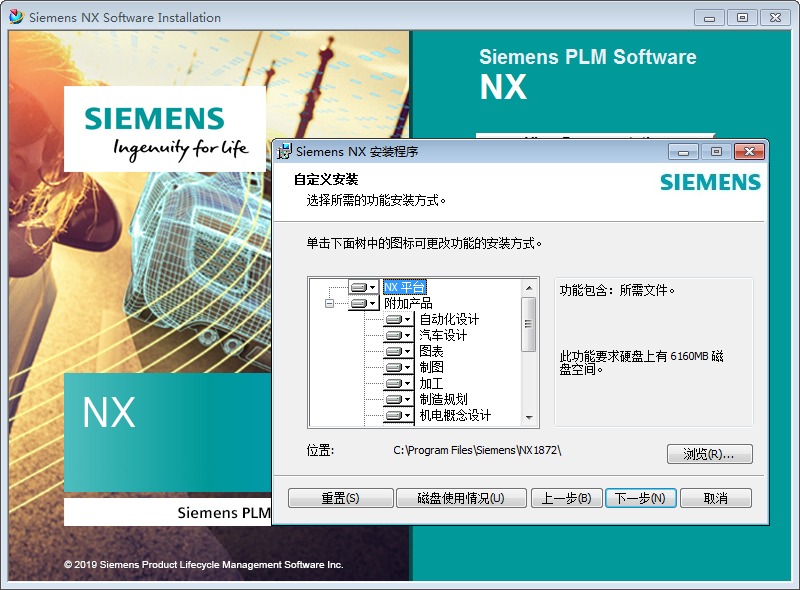Open 磁盘使用情况(U) disk usage
The width and height of the screenshot is (800, 590).
461,498
